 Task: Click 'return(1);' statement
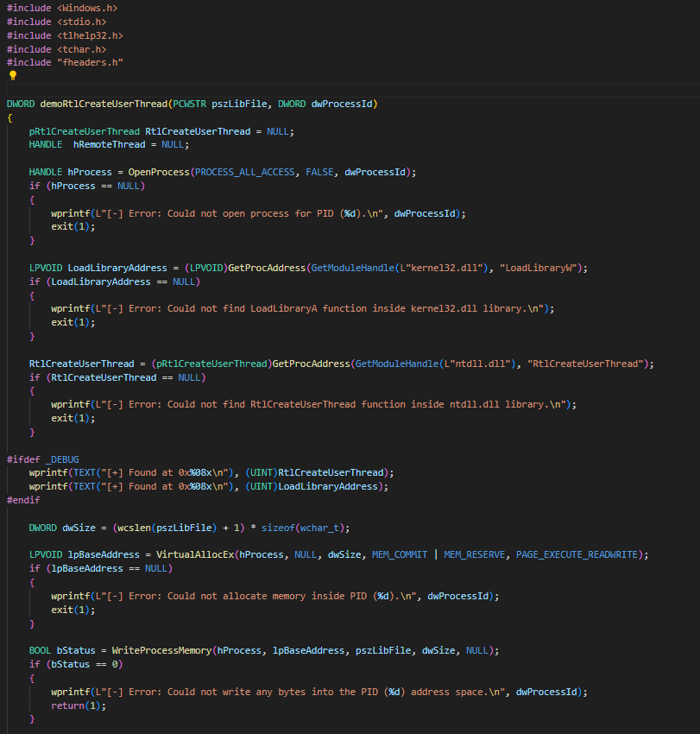pos(79,706)
